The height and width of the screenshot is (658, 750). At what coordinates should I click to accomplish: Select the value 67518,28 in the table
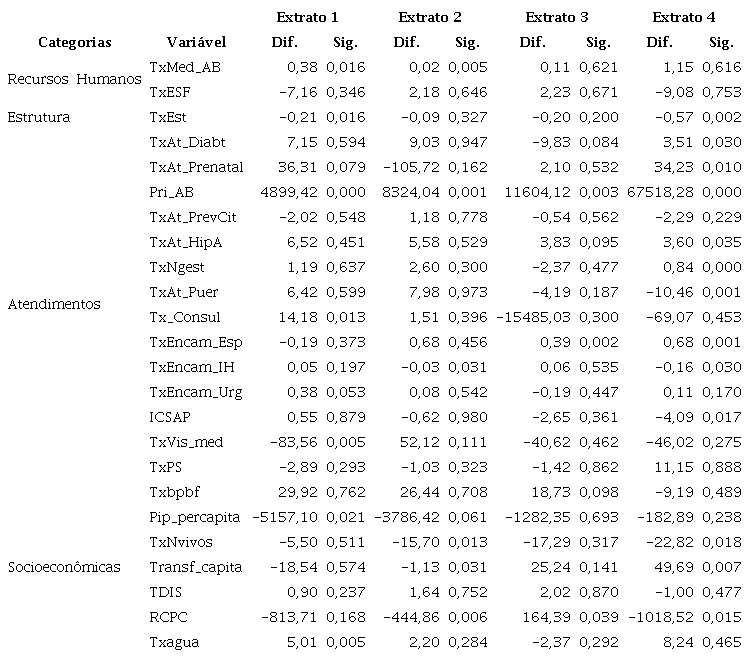pos(665,192)
